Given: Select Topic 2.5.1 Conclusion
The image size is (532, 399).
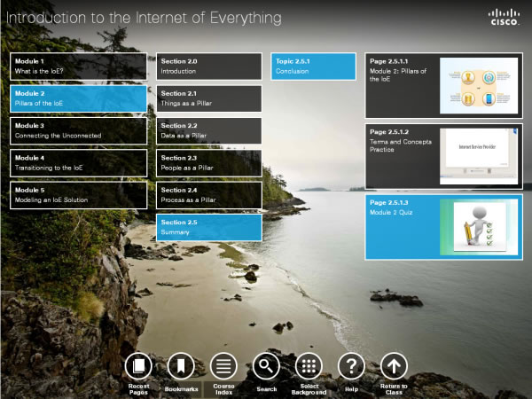Looking at the screenshot, I should (x=313, y=66).
